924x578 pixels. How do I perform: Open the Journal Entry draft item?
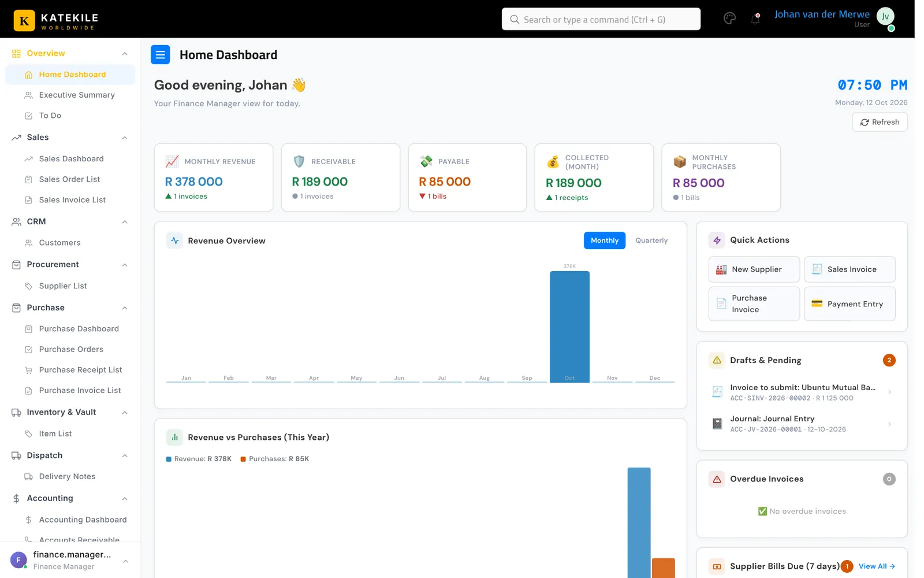(802, 424)
